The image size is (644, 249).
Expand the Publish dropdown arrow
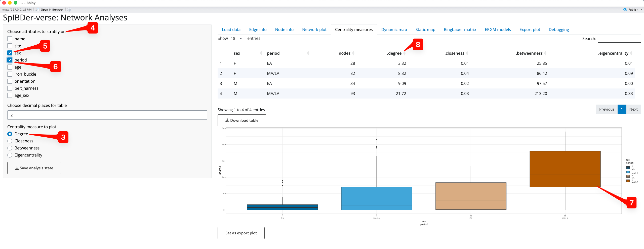pyautogui.click(x=641, y=10)
